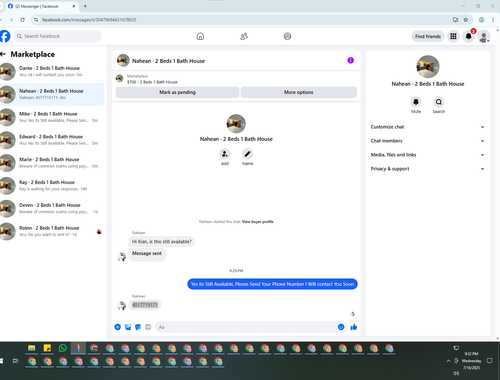Open the Groups icon in top navigation

click(287, 36)
